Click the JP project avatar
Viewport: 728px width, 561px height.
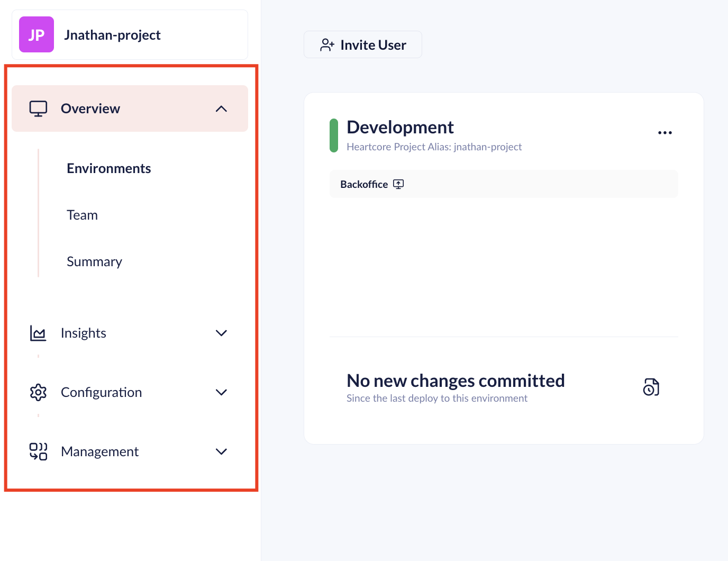(37, 34)
